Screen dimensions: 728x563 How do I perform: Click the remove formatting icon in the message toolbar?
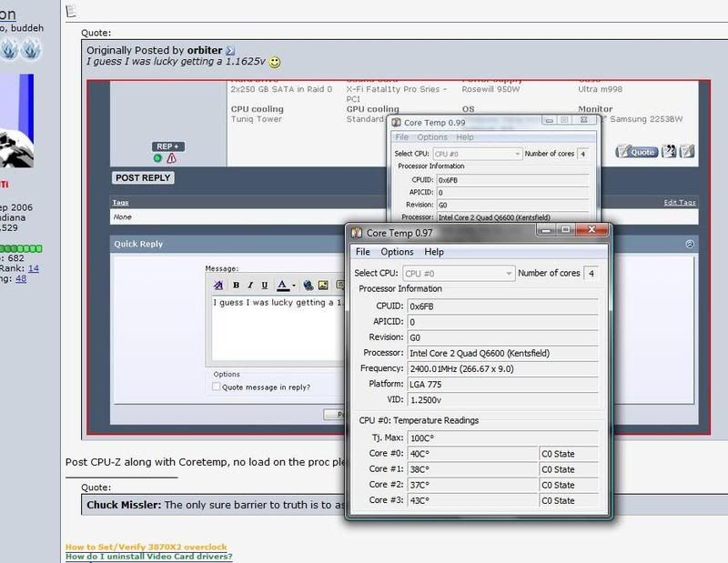pyautogui.click(x=218, y=285)
